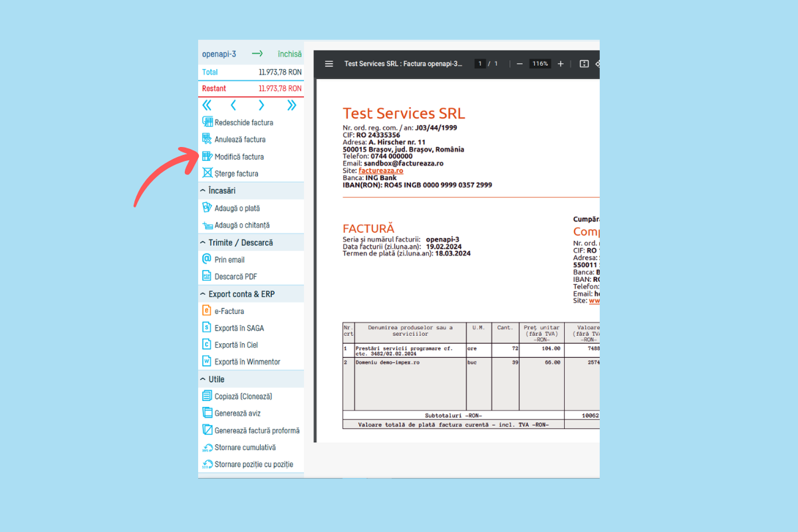Click the Modifică factura icon
Screen dimensions: 798x532
click(207, 156)
